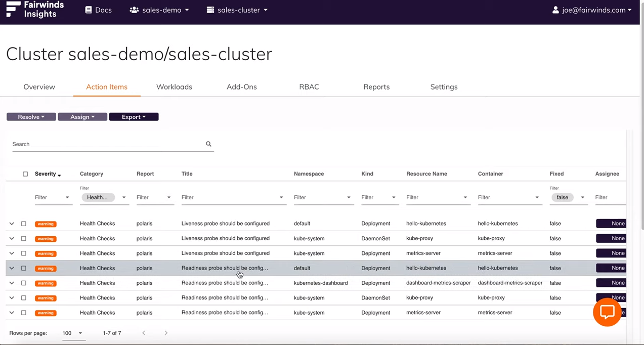Open Severity filter dropdown

point(53,197)
